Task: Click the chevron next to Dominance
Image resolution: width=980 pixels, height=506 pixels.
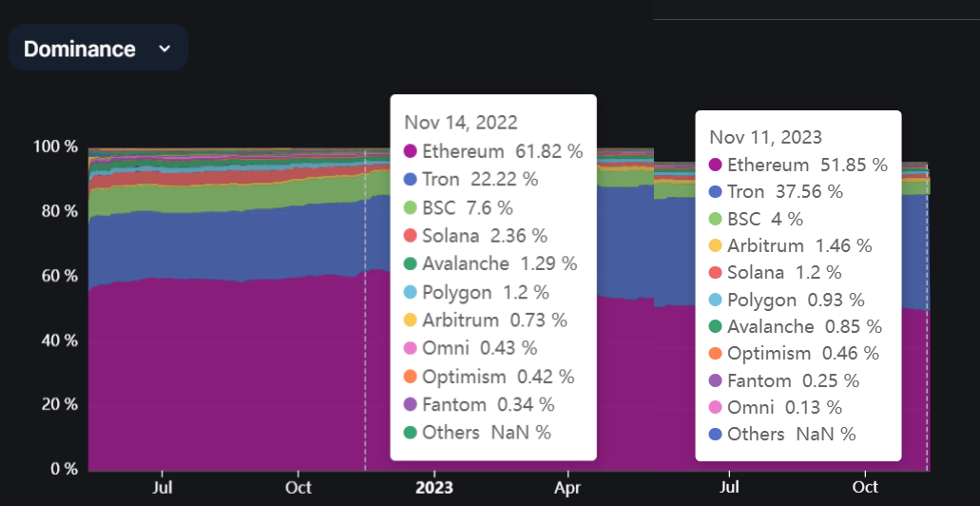Action: click(164, 49)
